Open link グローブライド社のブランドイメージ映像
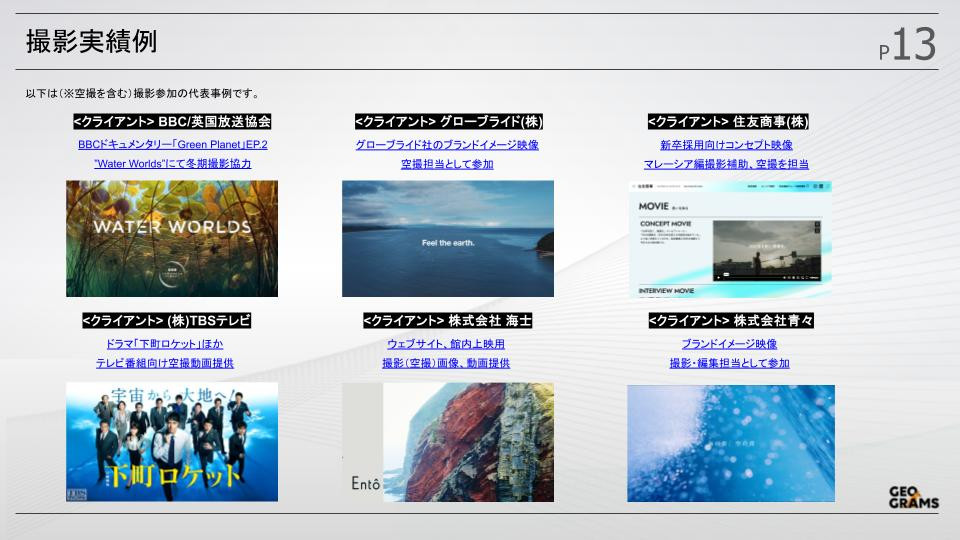Screen dimensions: 960x540 pos(447,144)
